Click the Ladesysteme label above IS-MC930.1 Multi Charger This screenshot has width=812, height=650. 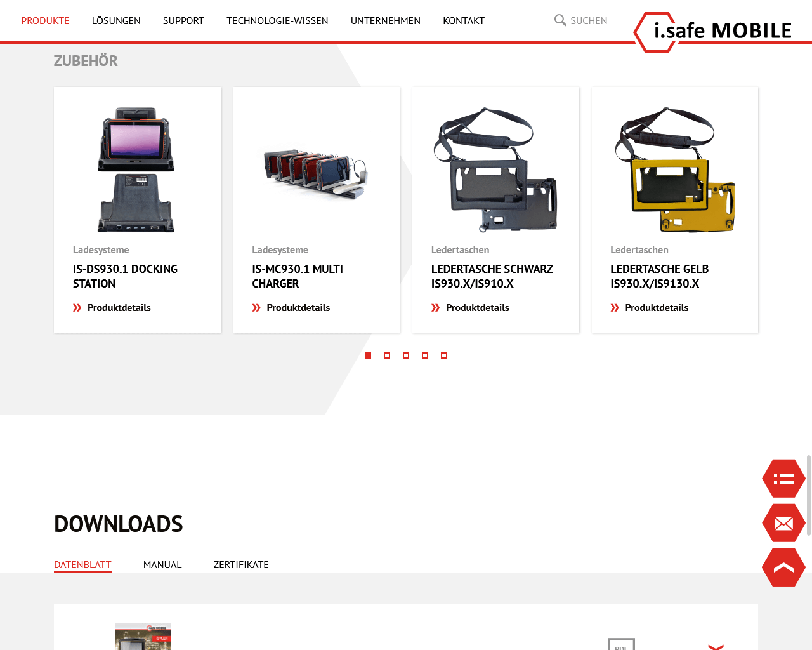[280, 250]
